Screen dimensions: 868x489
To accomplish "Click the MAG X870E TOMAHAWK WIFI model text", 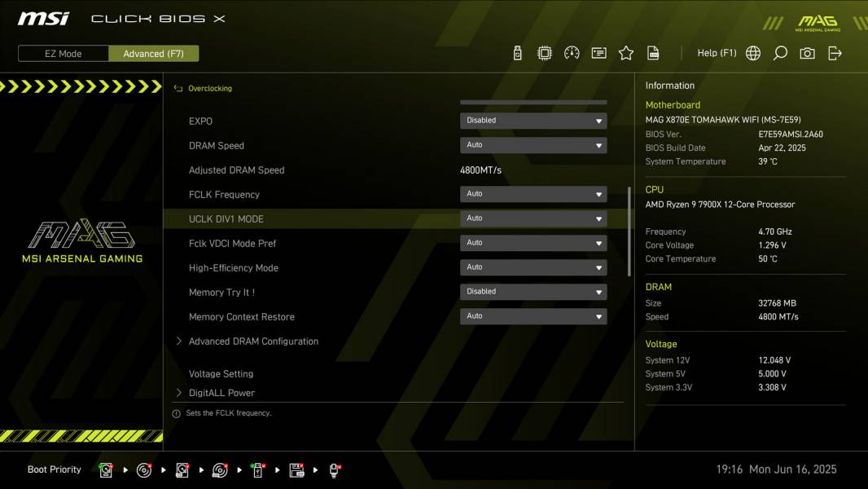I will [723, 120].
